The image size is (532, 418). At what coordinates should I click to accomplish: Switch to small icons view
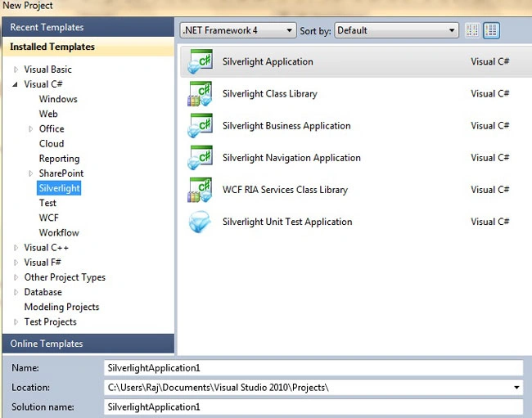(x=472, y=30)
